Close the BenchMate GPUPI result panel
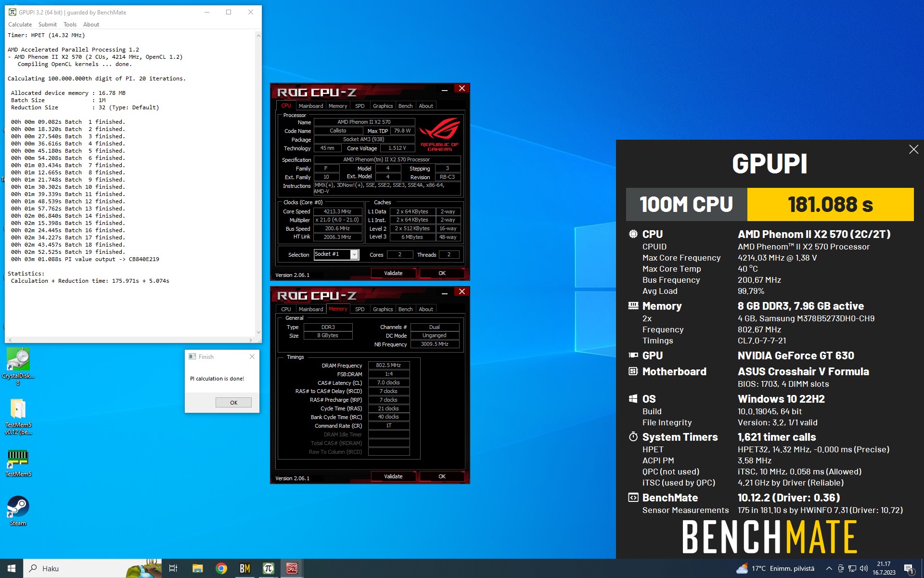The width and height of the screenshot is (924, 578). [x=913, y=150]
